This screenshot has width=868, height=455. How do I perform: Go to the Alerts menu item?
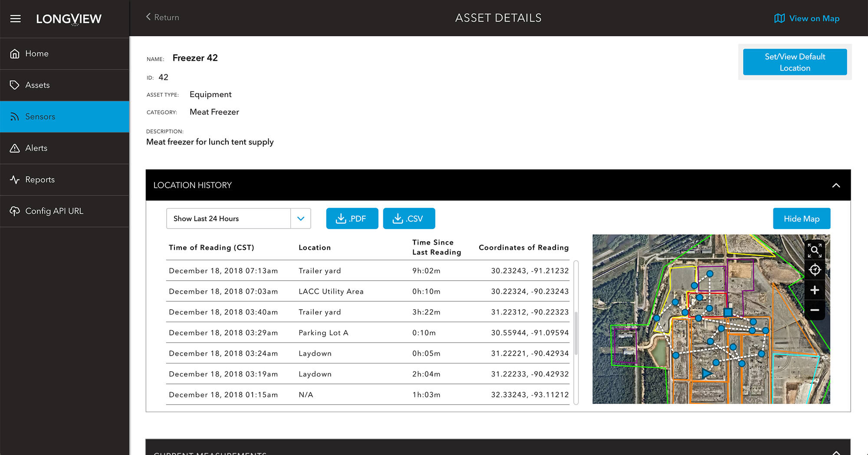65,148
